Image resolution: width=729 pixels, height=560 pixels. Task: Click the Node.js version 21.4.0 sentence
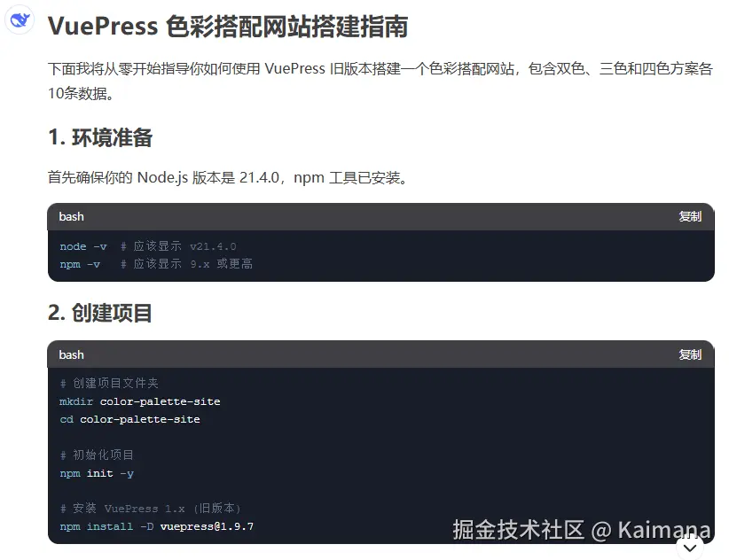[x=229, y=177]
